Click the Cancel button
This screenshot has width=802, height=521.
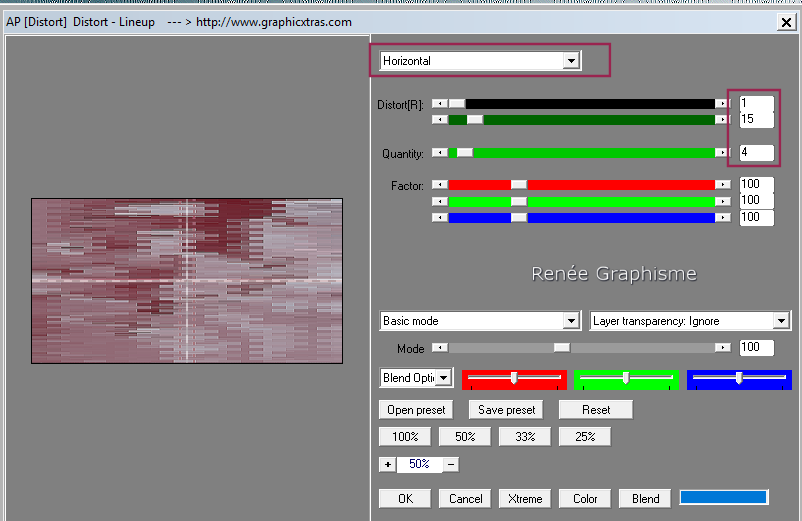[465, 499]
